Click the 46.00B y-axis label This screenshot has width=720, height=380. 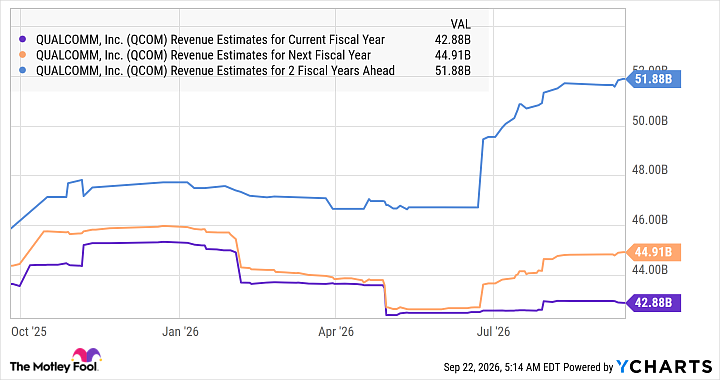point(650,220)
